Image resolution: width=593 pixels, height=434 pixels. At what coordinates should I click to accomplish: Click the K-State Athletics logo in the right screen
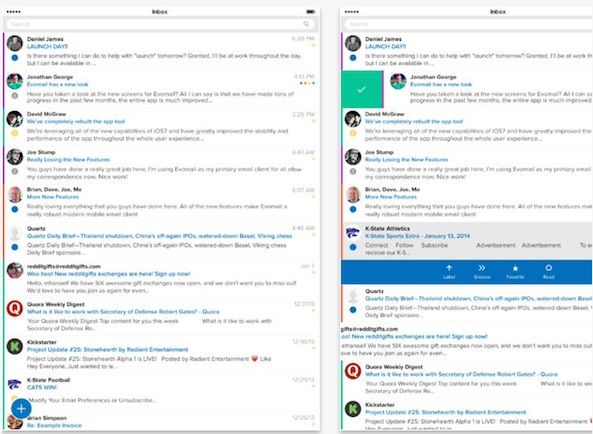click(353, 233)
